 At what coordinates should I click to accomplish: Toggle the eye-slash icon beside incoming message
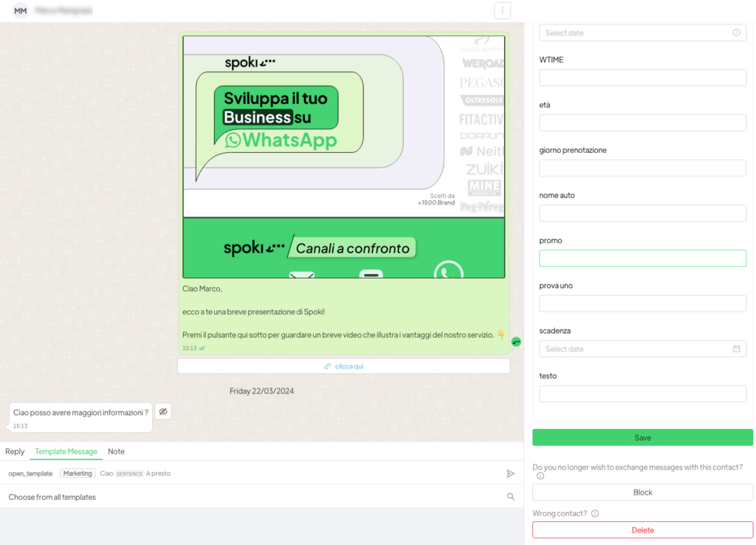click(x=163, y=411)
